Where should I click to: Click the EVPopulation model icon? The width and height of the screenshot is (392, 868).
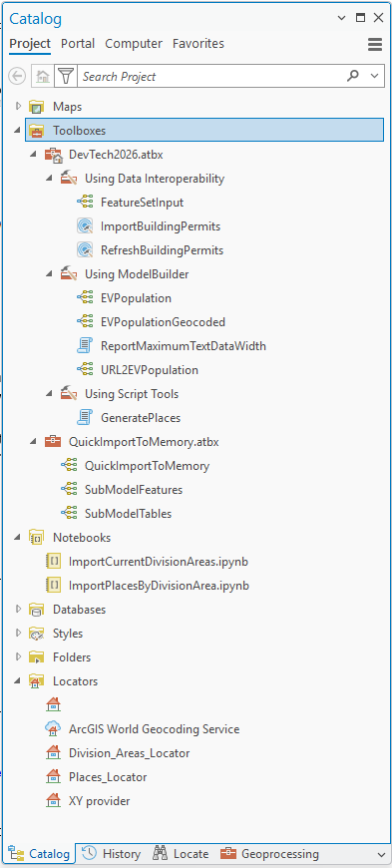tap(85, 298)
